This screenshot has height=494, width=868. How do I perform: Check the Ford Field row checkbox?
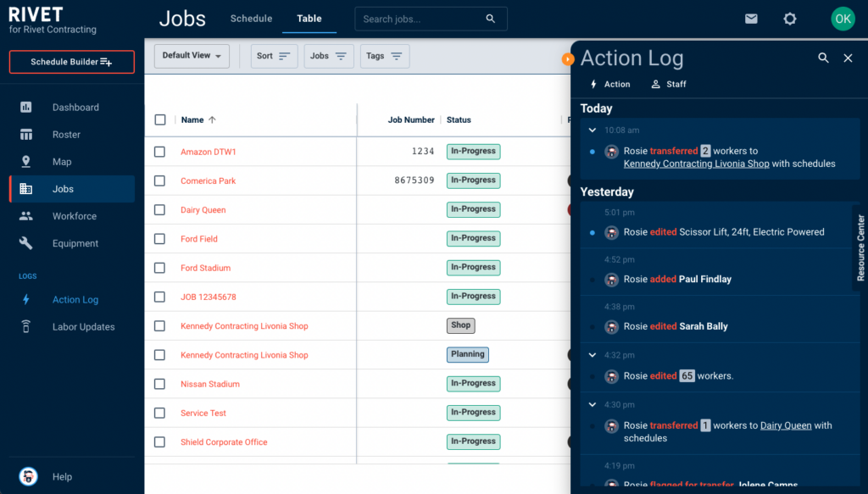[159, 239]
